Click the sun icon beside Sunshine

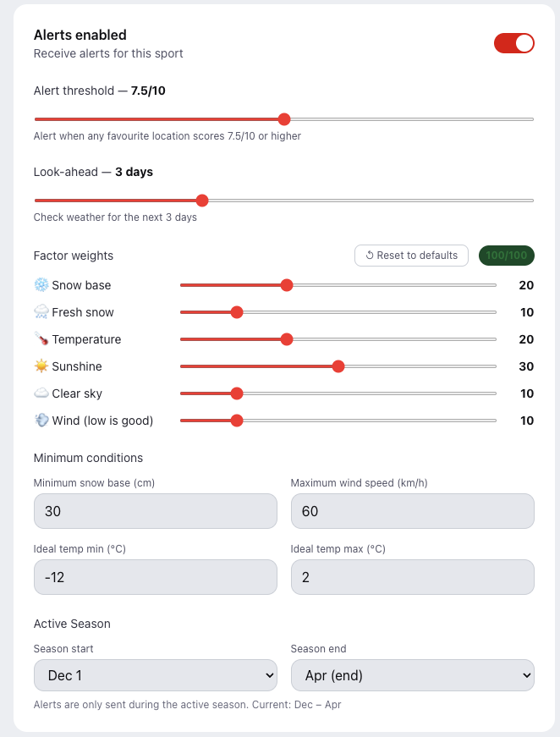(x=39, y=366)
